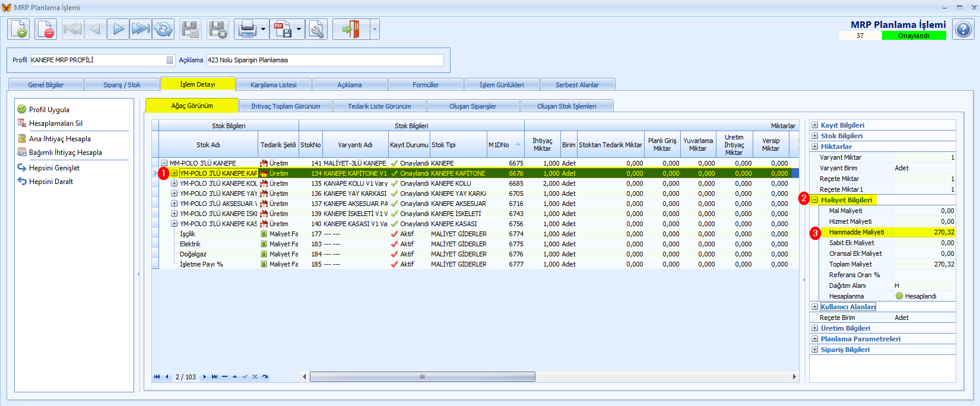Print using the printer icon
The width and height of the screenshot is (980, 406).
tap(246, 28)
